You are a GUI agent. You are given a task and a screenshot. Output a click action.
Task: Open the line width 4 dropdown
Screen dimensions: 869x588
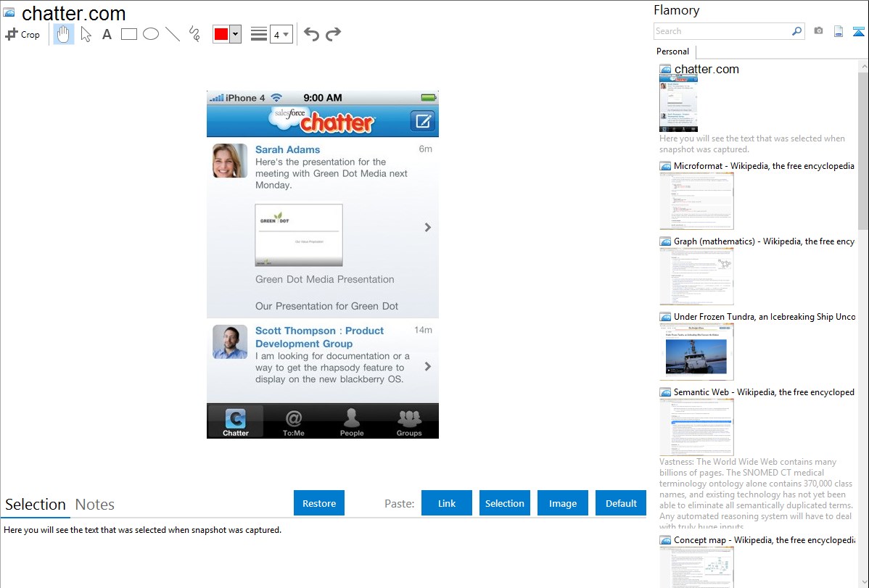(x=281, y=34)
